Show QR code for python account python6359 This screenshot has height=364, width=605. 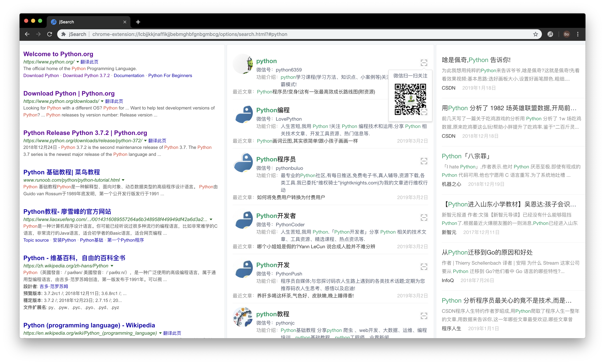tap(424, 63)
